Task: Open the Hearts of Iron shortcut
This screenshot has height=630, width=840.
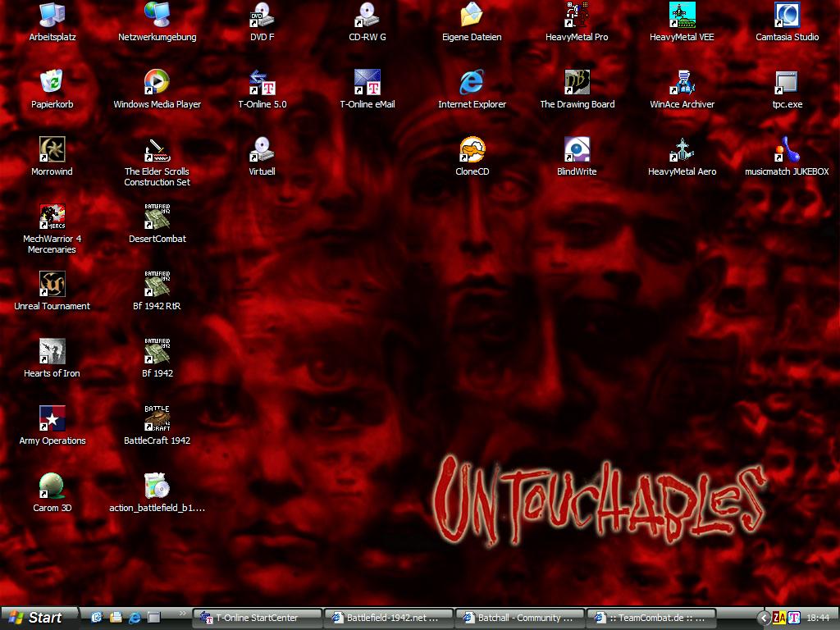Action: point(52,358)
